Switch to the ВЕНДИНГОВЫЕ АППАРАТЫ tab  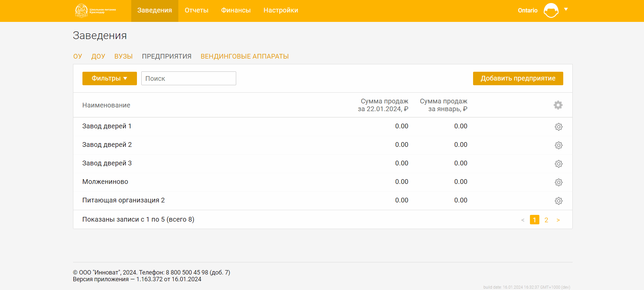coord(245,56)
